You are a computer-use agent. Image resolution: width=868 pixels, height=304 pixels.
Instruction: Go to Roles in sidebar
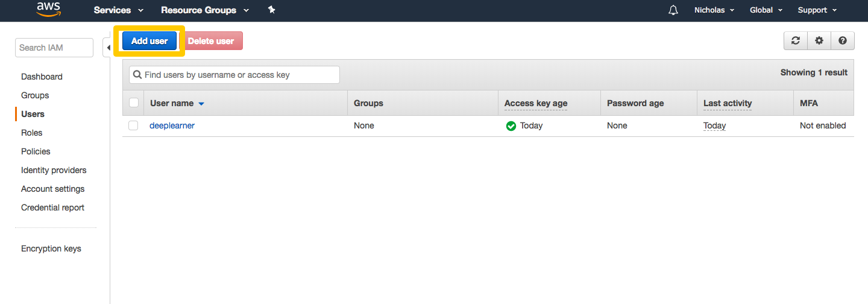[x=32, y=133]
